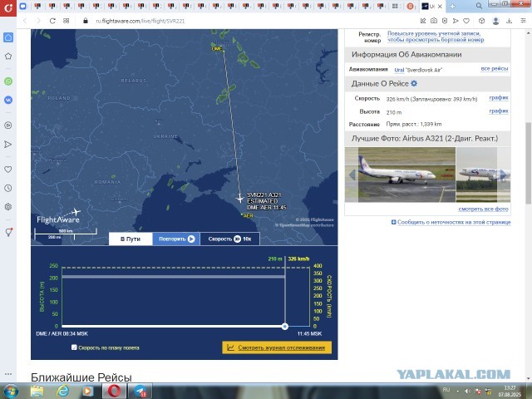The width and height of the screenshot is (532, 399).
Task: Add page to bookmarks heart icon
Action: coord(466,21)
